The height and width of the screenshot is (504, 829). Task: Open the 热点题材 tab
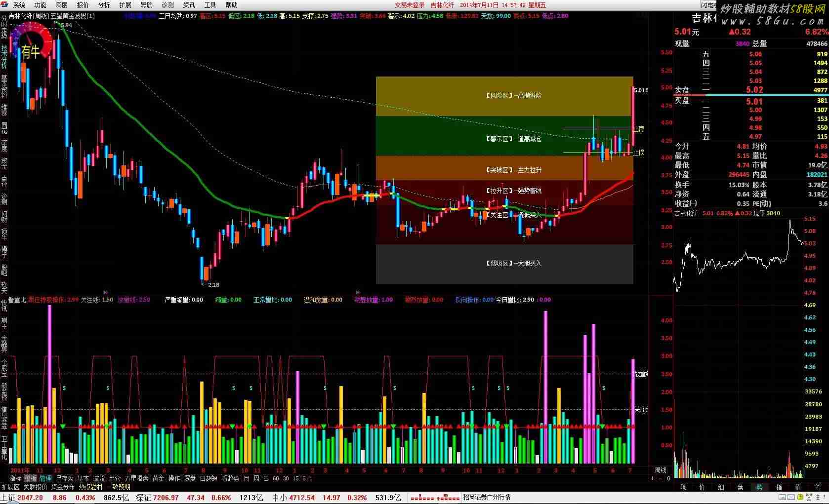(90, 487)
